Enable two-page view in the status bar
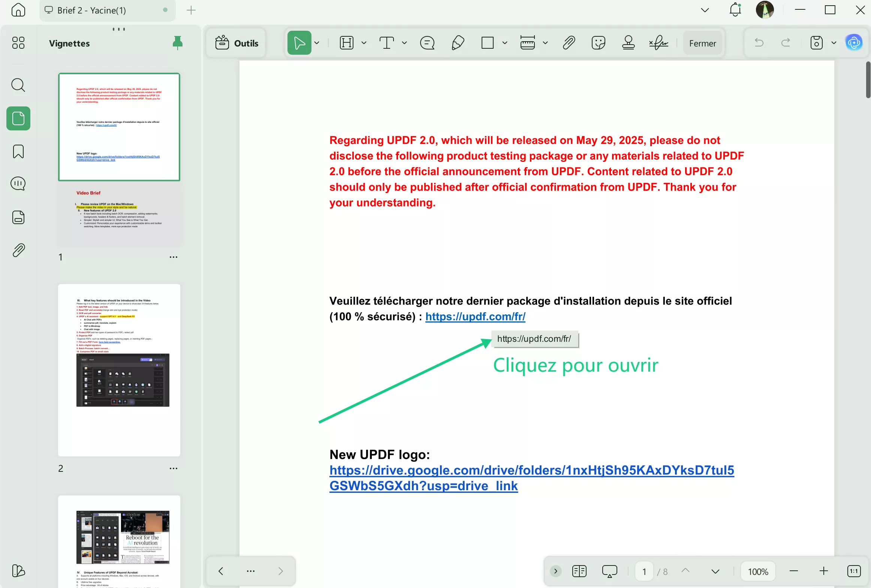Viewport: 871px width, 588px height. (579, 571)
